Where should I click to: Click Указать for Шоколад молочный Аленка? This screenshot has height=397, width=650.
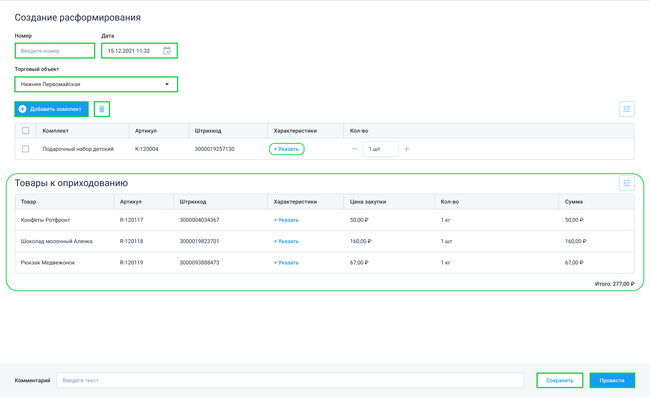(x=286, y=241)
